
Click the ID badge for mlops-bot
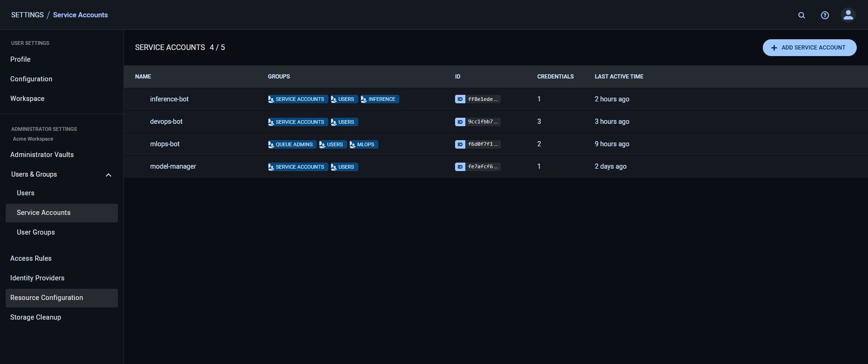pos(460,144)
